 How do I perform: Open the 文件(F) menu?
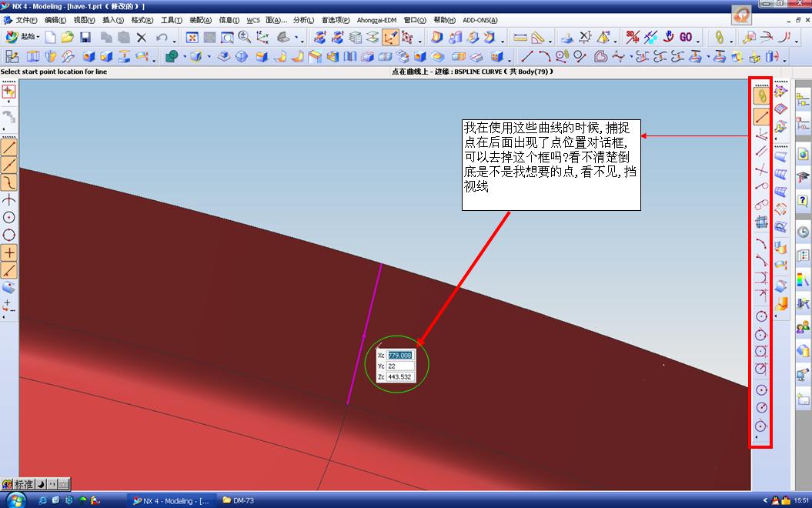26,20
